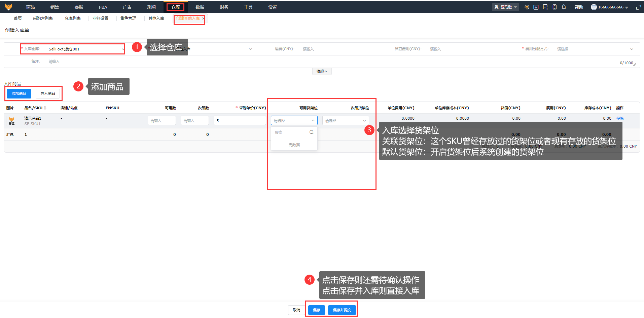The image size is (644, 318).
Task: Open the 费用分配方式 dropdown
Action: coord(595,49)
